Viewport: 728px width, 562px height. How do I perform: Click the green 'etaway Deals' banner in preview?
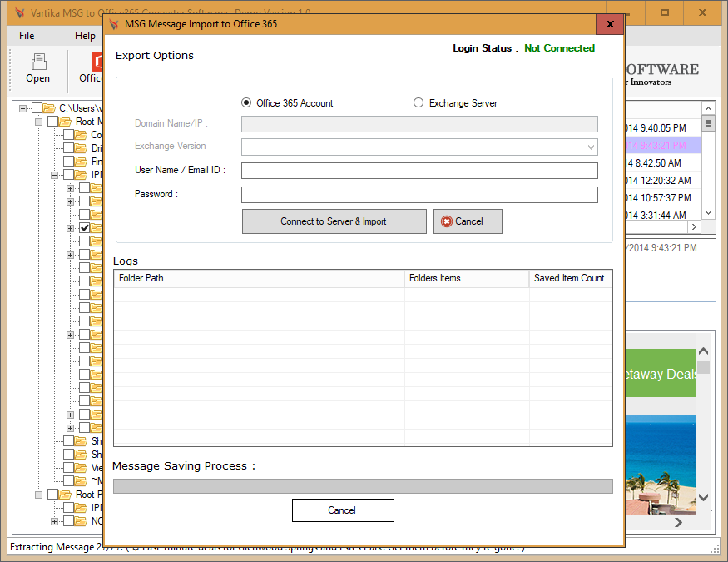(x=661, y=373)
